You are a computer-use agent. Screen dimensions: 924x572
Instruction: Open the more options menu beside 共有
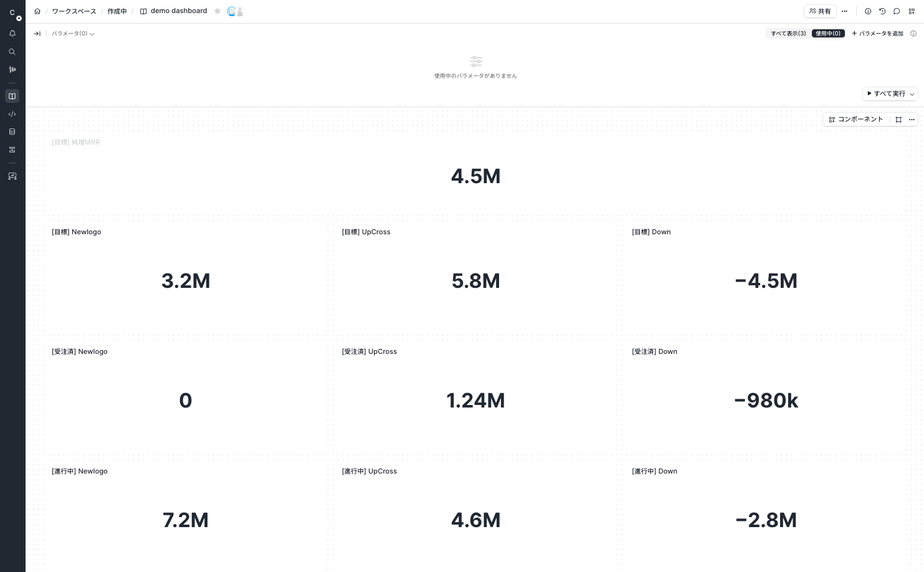tap(844, 11)
